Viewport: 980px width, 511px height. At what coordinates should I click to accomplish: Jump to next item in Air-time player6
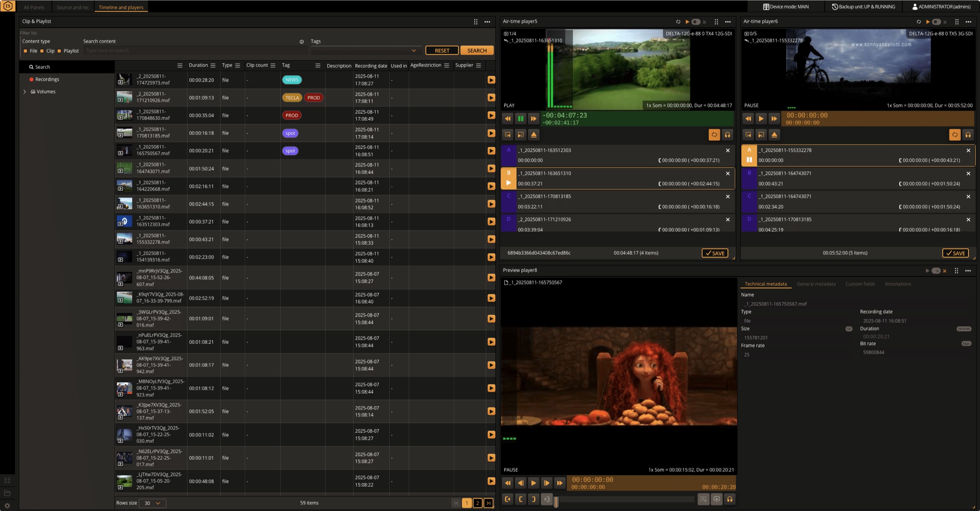coord(761,135)
